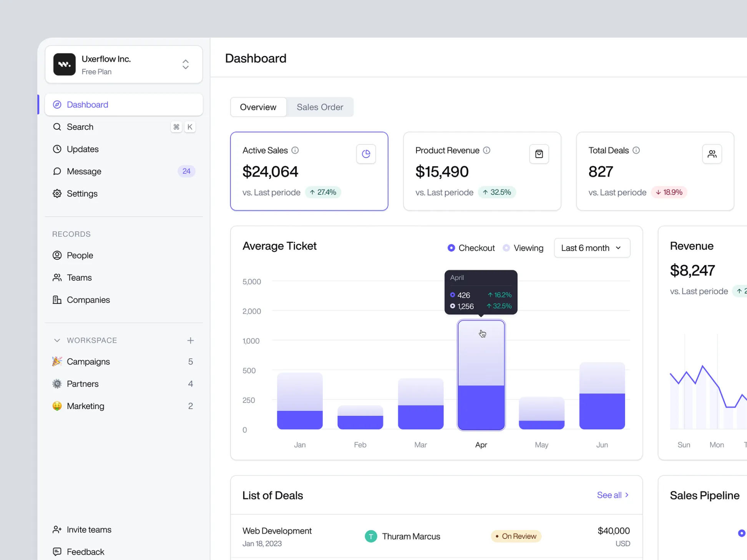The height and width of the screenshot is (560, 747).
Task: Click the Feedback chat icon
Action: pos(57,552)
